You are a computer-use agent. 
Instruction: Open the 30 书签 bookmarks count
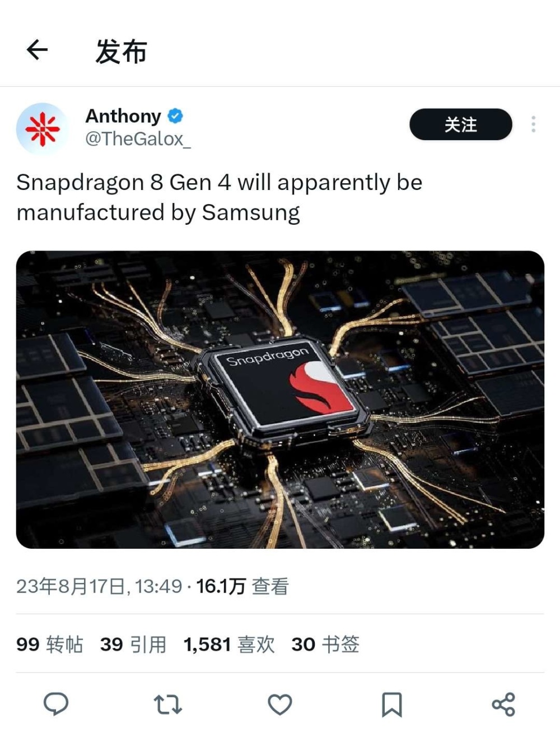point(325,645)
